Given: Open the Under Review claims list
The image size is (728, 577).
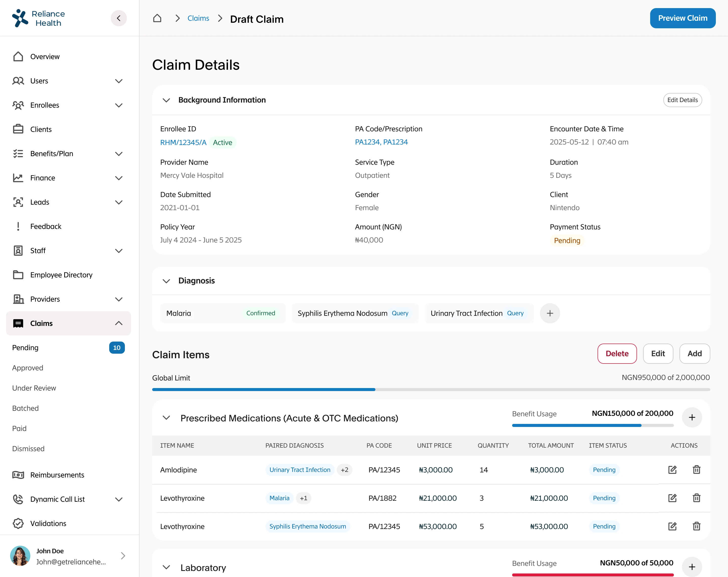Looking at the screenshot, I should (x=34, y=388).
